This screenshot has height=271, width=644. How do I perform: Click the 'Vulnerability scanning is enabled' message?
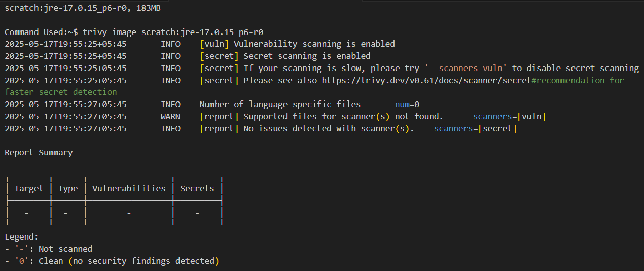[x=314, y=44]
